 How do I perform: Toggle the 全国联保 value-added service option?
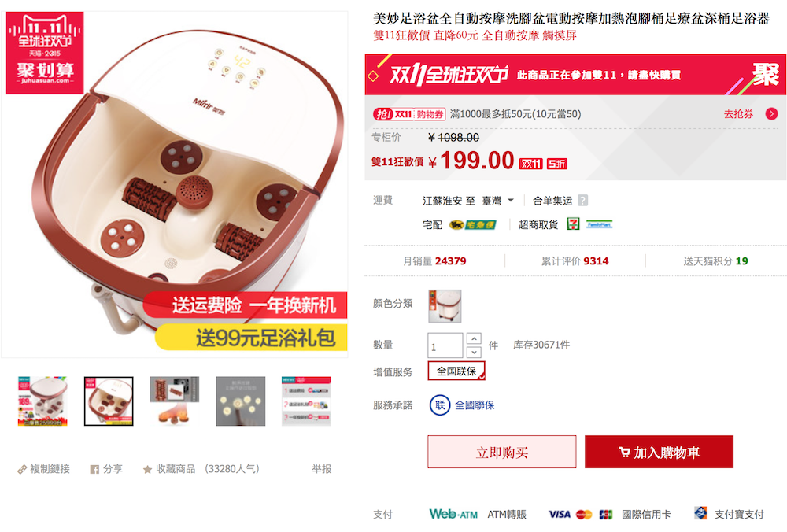pyautogui.click(x=456, y=371)
